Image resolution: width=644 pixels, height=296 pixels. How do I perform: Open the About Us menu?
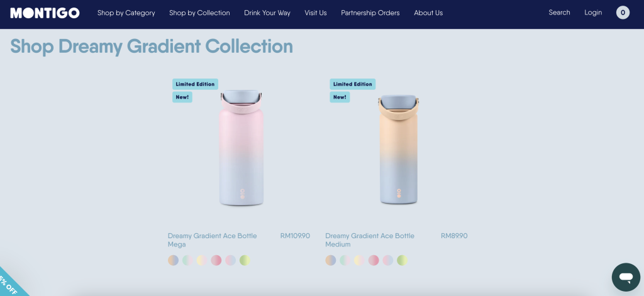(x=428, y=13)
